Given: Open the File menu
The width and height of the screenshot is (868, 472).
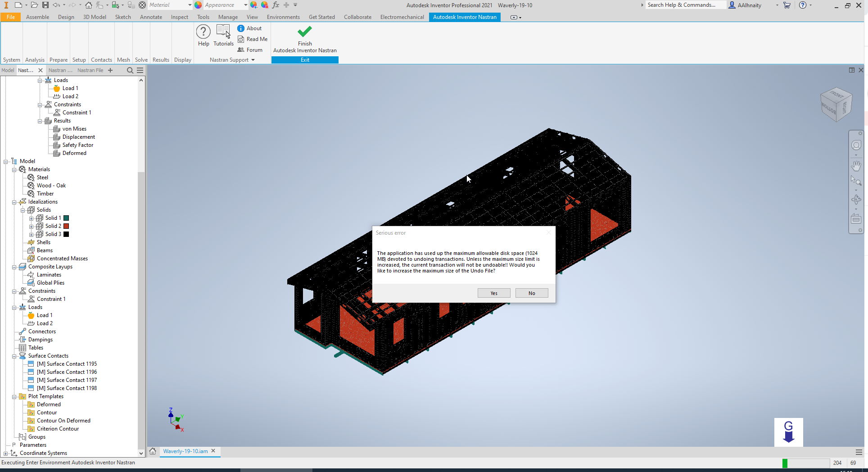Looking at the screenshot, I should [x=11, y=17].
